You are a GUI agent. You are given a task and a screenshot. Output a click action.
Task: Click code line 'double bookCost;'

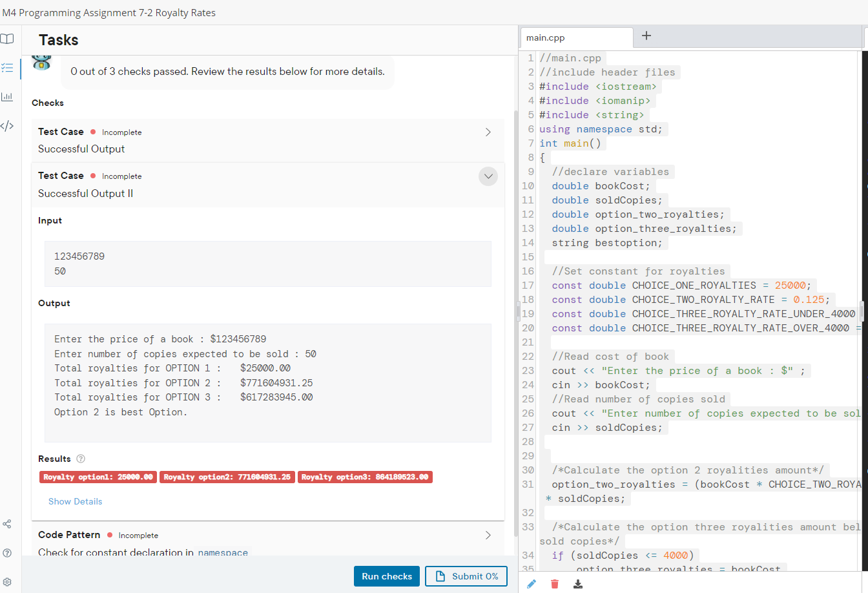point(601,186)
